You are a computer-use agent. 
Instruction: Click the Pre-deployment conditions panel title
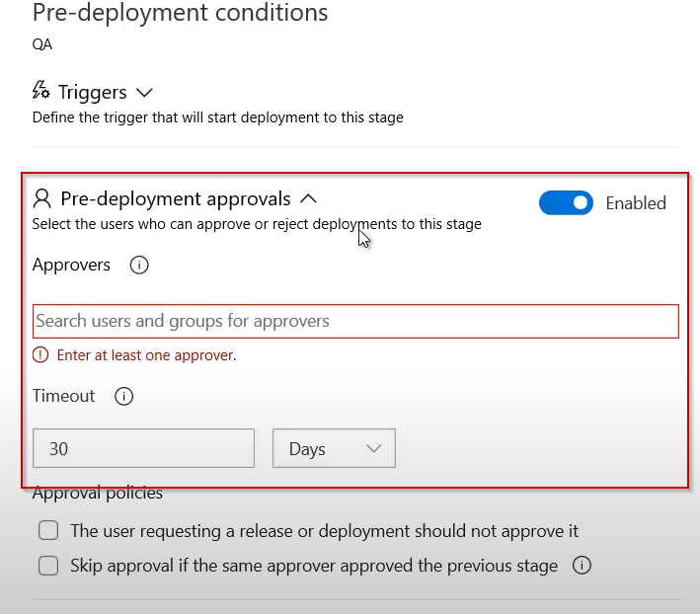coord(181,14)
